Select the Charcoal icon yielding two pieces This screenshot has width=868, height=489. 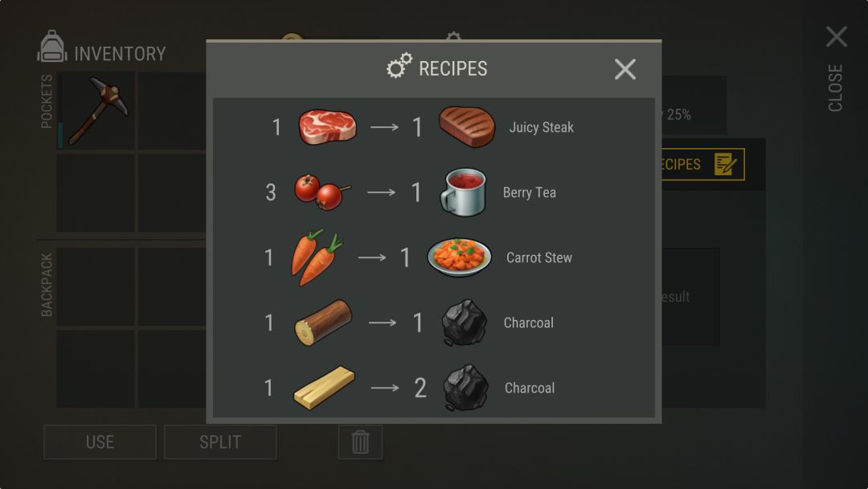(x=465, y=388)
